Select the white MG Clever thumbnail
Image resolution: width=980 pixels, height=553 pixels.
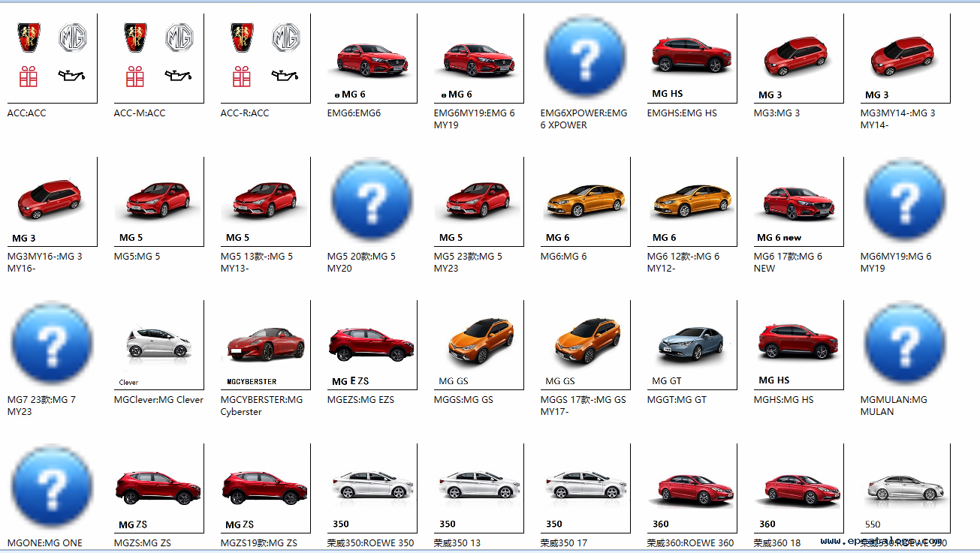pyautogui.click(x=158, y=341)
